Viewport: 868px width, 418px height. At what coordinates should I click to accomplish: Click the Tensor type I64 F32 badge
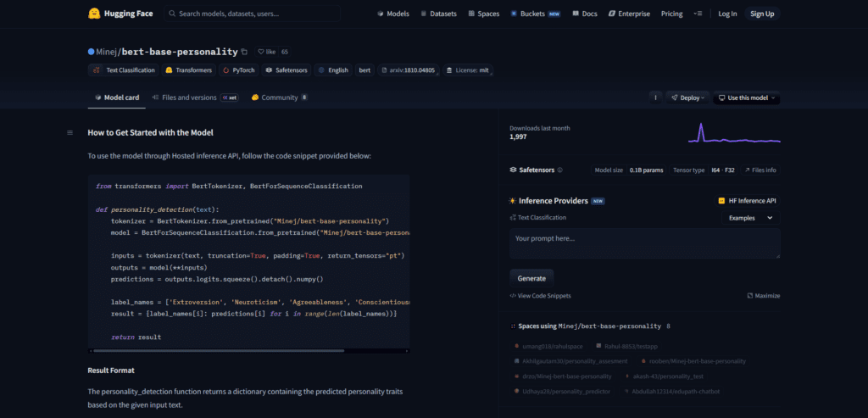(704, 170)
